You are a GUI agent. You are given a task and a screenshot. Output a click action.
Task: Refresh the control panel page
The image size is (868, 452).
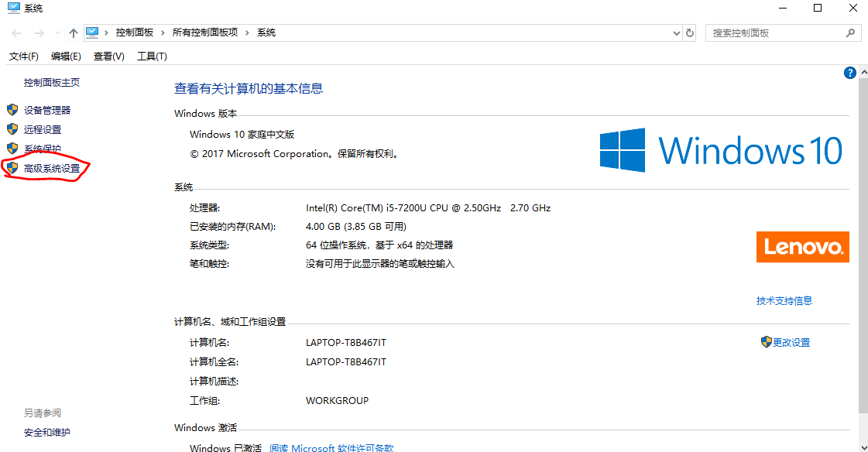pyautogui.click(x=690, y=33)
